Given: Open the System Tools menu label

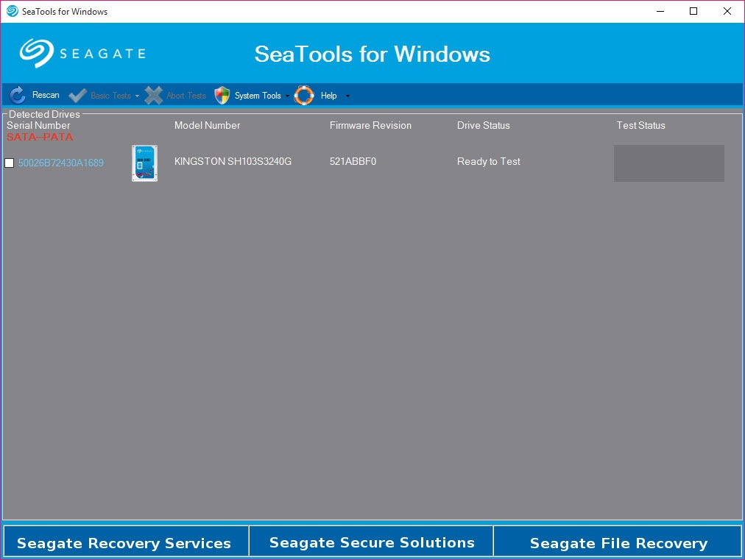Looking at the screenshot, I should point(258,96).
